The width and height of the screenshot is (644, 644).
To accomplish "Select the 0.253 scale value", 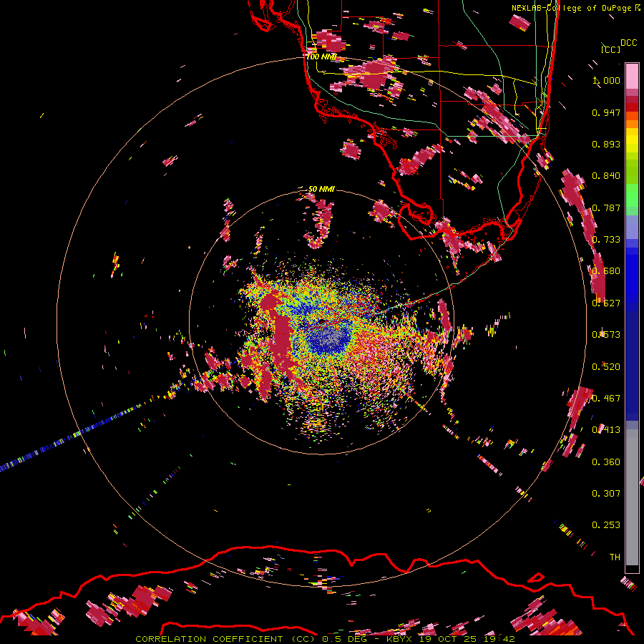I will [x=606, y=525].
